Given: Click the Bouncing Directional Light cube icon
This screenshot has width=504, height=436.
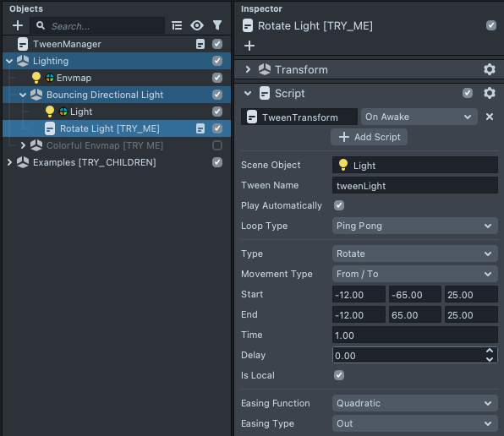Looking at the screenshot, I should point(36,95).
